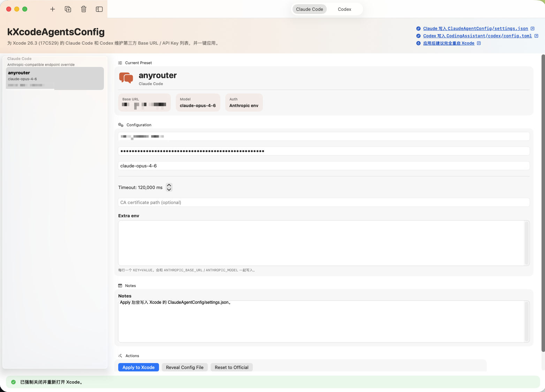545x392 pixels.
Task: Click the Reveal Config File button
Action: click(x=185, y=367)
